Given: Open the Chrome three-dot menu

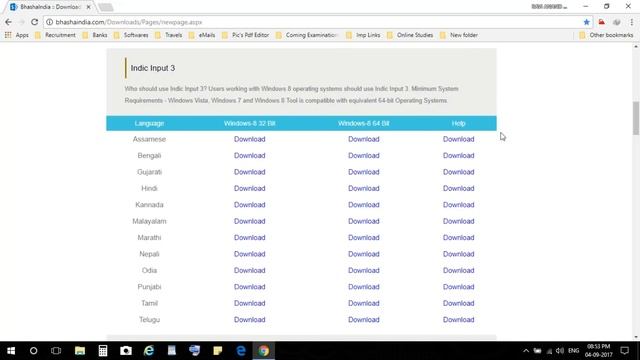Looking at the screenshot, I should click(x=631, y=22).
